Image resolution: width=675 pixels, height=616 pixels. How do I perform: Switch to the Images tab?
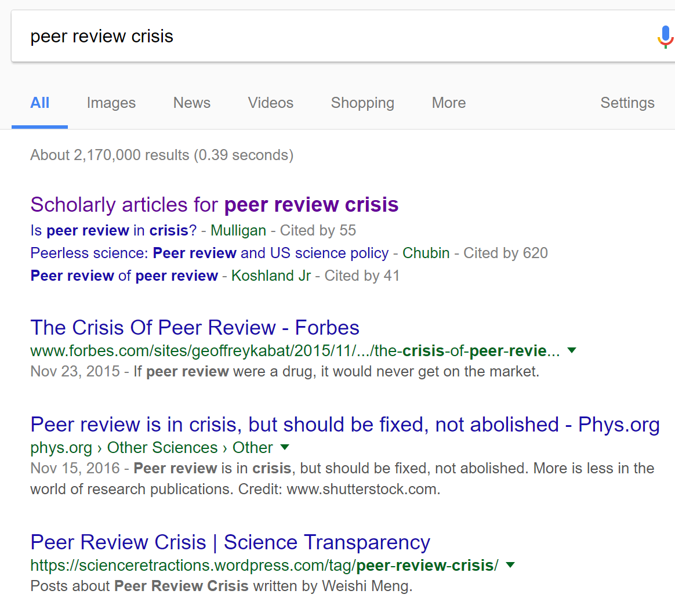[111, 103]
